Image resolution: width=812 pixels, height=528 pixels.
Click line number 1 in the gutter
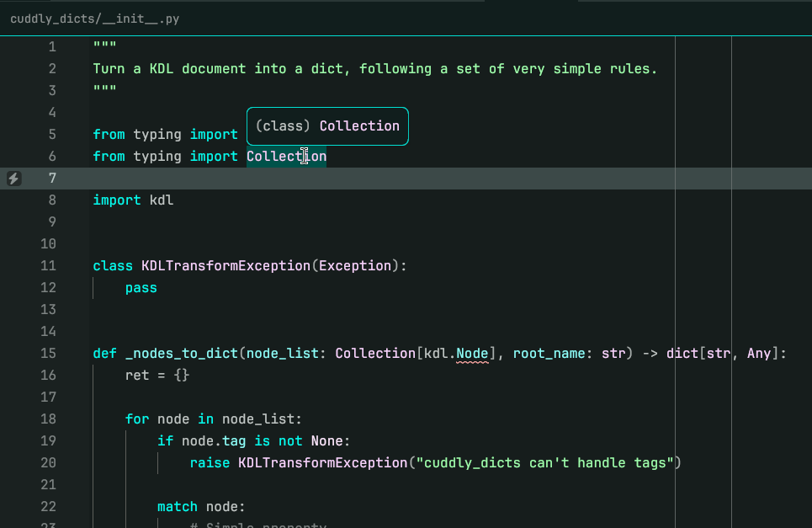[52, 47]
